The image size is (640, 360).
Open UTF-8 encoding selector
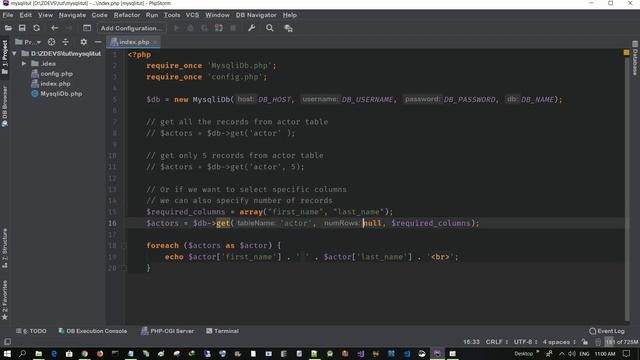[525, 342]
